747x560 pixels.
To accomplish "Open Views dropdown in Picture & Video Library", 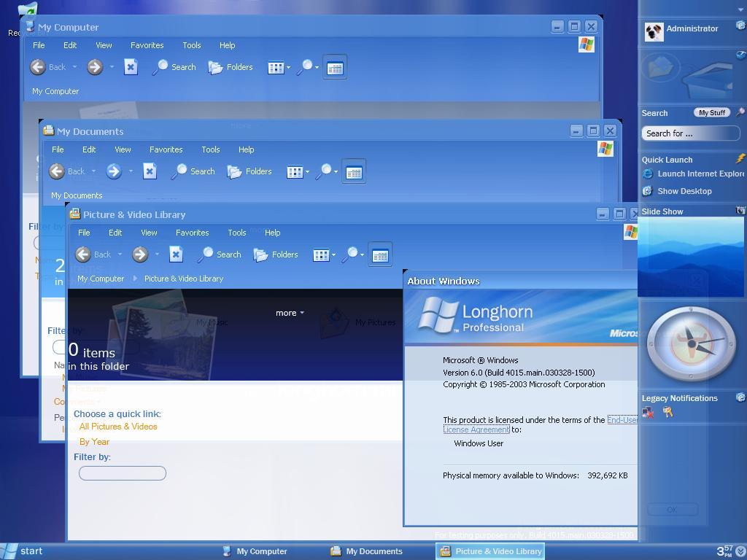I will pos(333,255).
